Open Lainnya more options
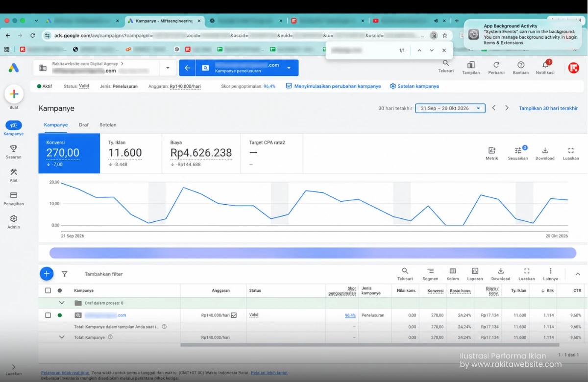 (551, 274)
